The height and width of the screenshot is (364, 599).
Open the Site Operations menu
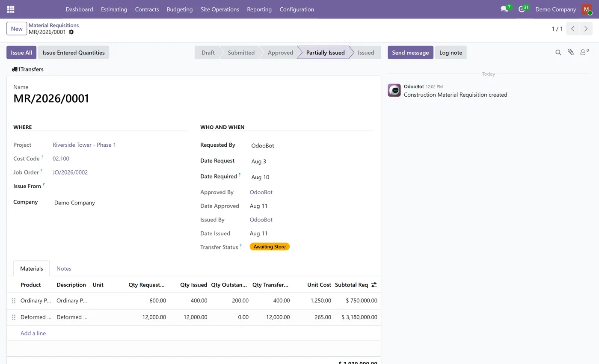click(x=220, y=9)
